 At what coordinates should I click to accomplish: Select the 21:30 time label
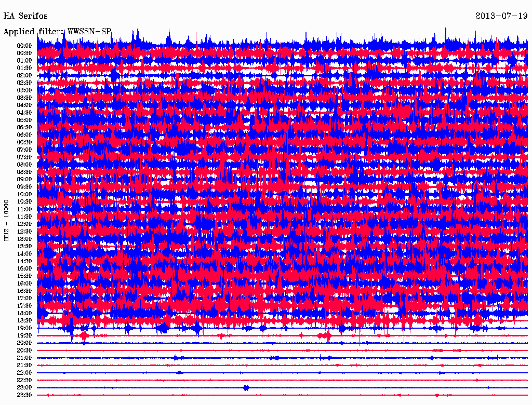(x=24, y=366)
